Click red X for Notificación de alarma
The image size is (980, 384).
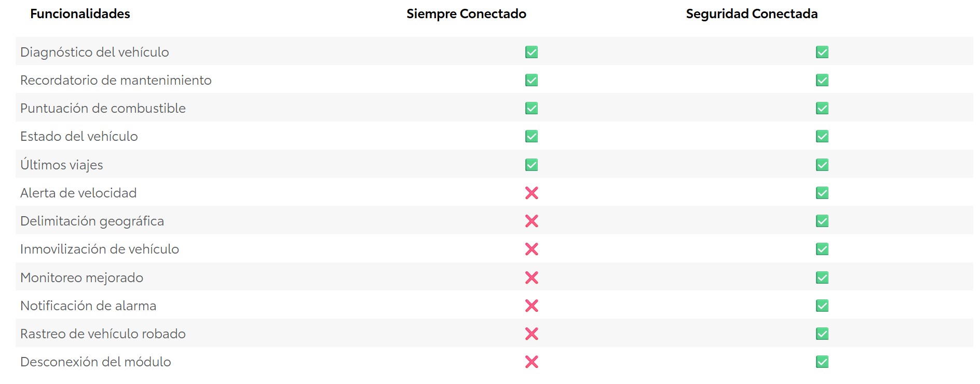tap(531, 306)
